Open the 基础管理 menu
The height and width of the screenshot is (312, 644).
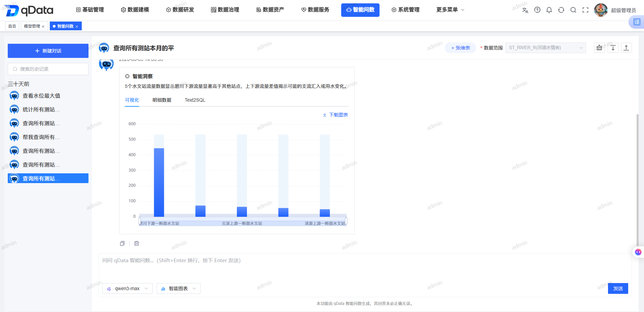(90, 10)
